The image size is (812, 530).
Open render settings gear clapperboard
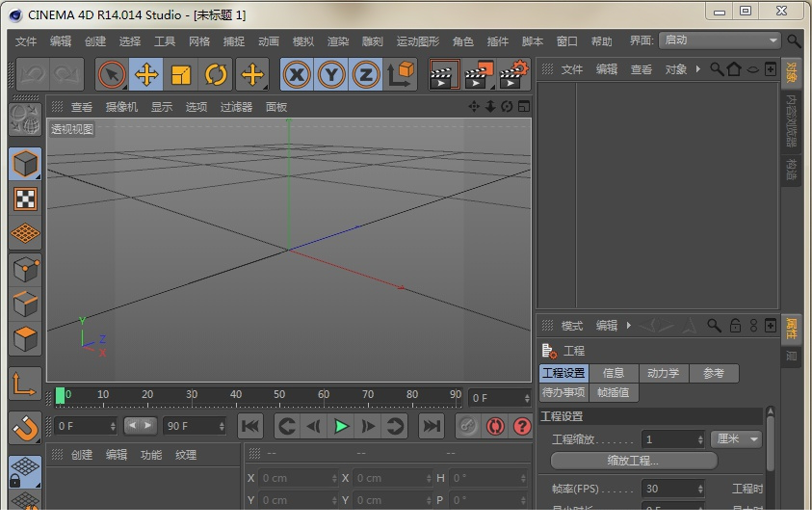point(513,74)
